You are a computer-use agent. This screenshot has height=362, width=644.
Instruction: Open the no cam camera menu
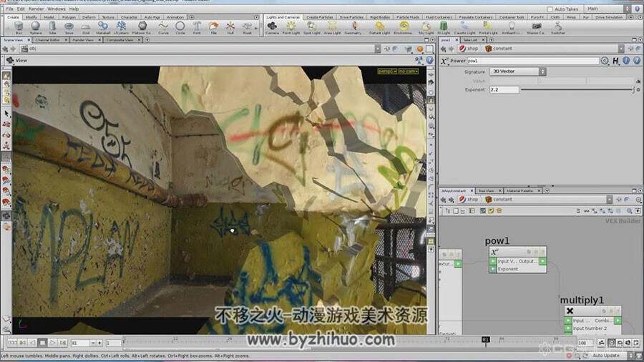[409, 72]
